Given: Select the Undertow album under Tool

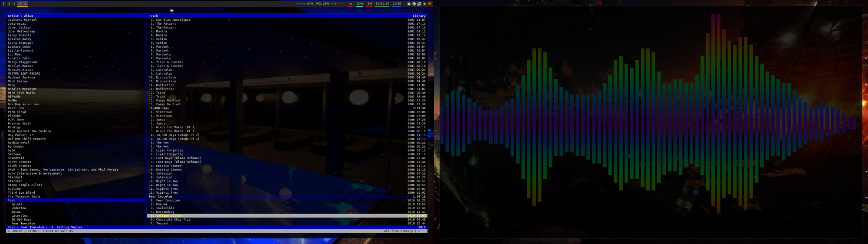Looking at the screenshot, I should coord(19,208).
